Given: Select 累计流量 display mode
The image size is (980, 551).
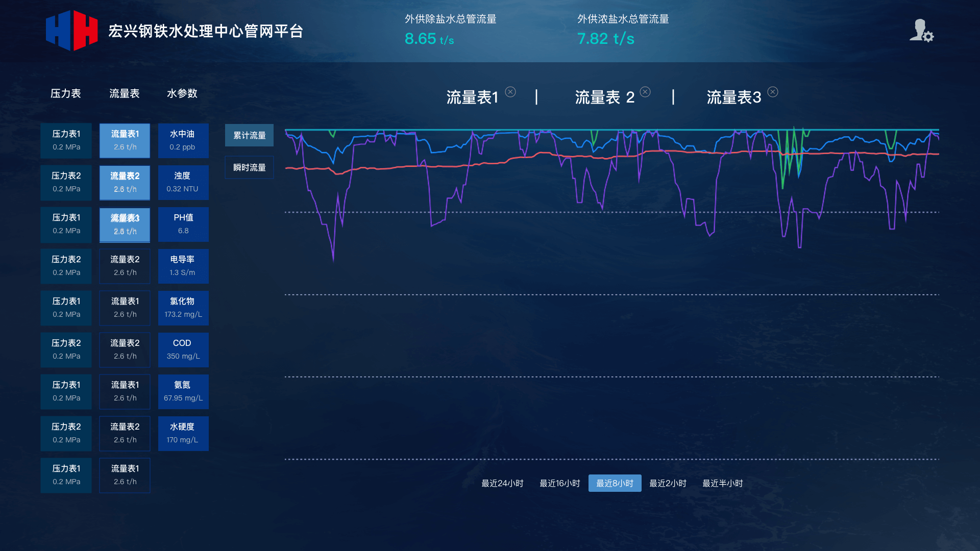Looking at the screenshot, I should coord(249,135).
